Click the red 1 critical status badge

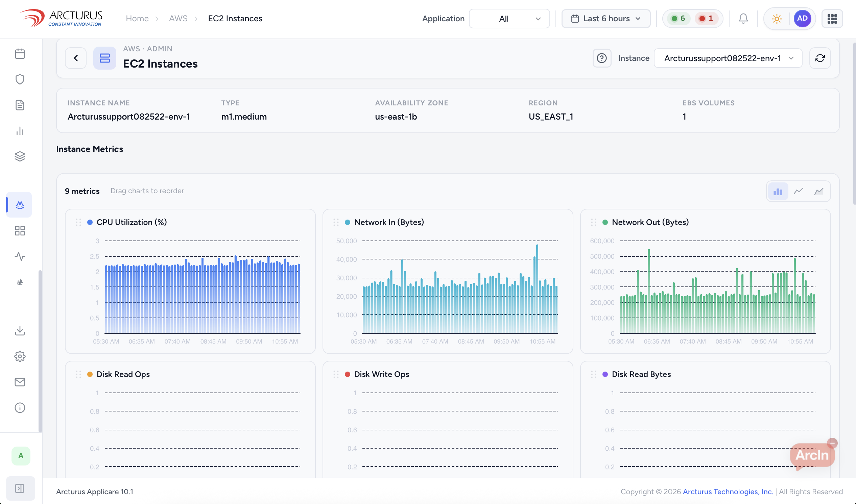click(706, 18)
